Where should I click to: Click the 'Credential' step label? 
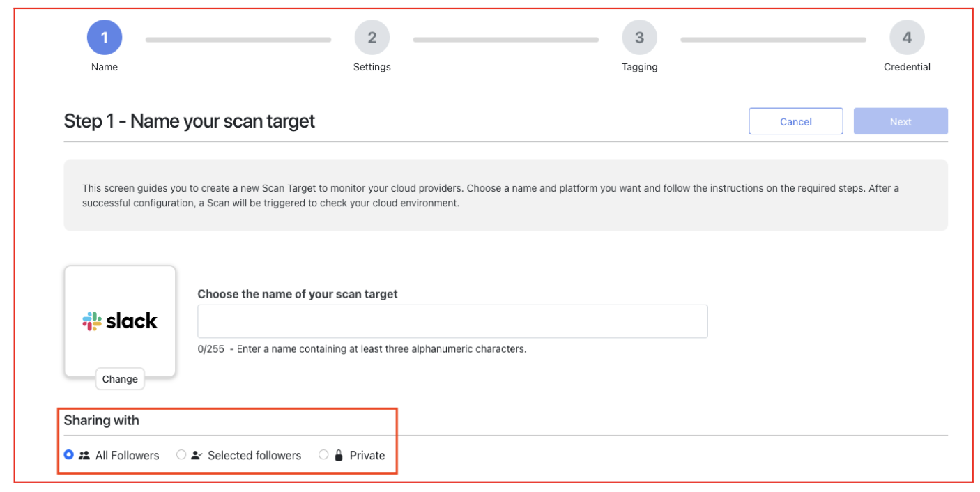908,67
